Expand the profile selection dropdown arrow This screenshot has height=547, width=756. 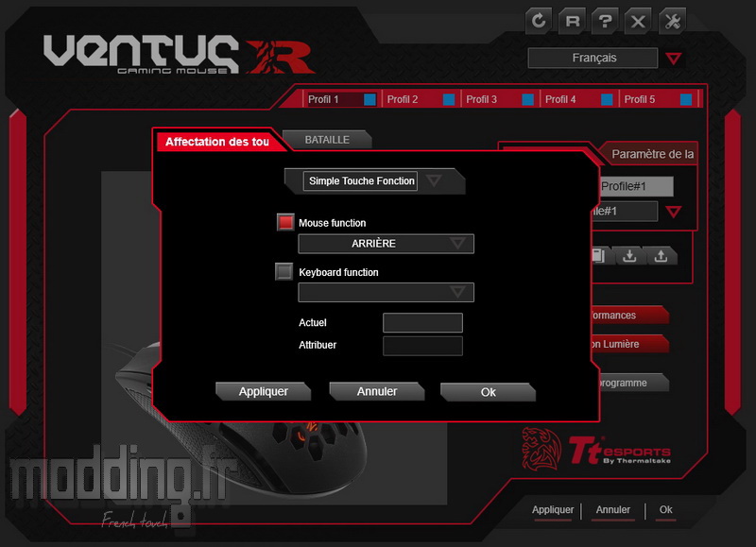tap(674, 211)
